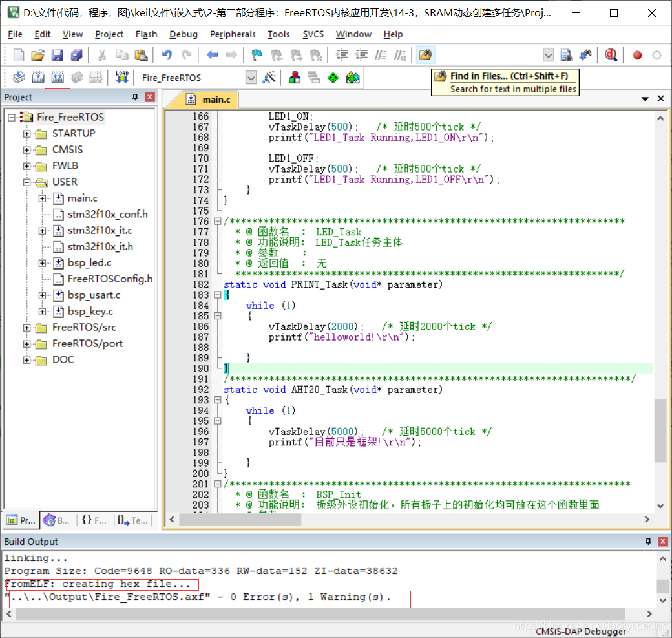Open the find text dropdown arrow

click(x=548, y=56)
